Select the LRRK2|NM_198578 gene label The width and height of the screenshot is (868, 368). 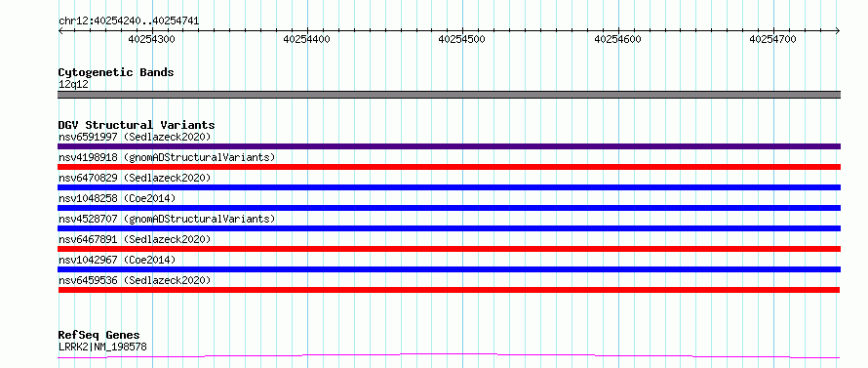pos(102,347)
